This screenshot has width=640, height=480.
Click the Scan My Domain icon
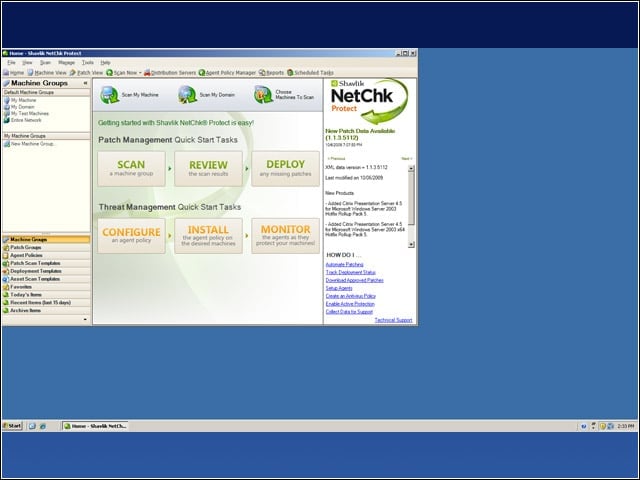pyautogui.click(x=187, y=95)
